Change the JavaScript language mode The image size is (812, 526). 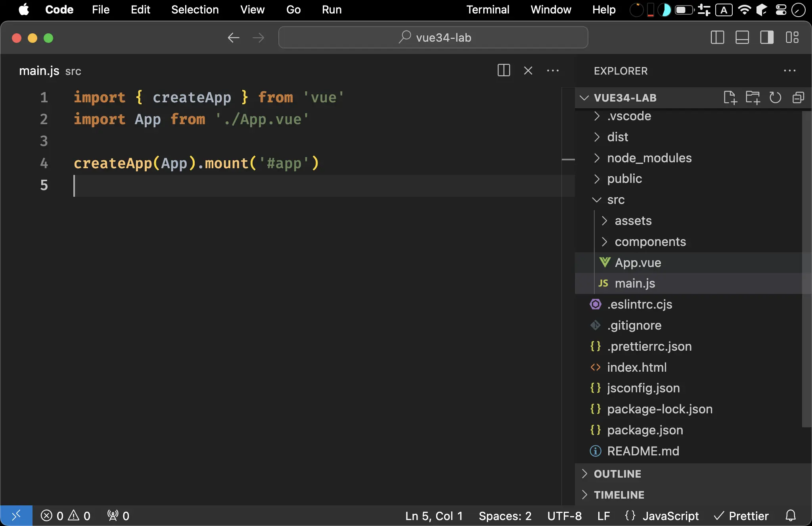pos(670,516)
